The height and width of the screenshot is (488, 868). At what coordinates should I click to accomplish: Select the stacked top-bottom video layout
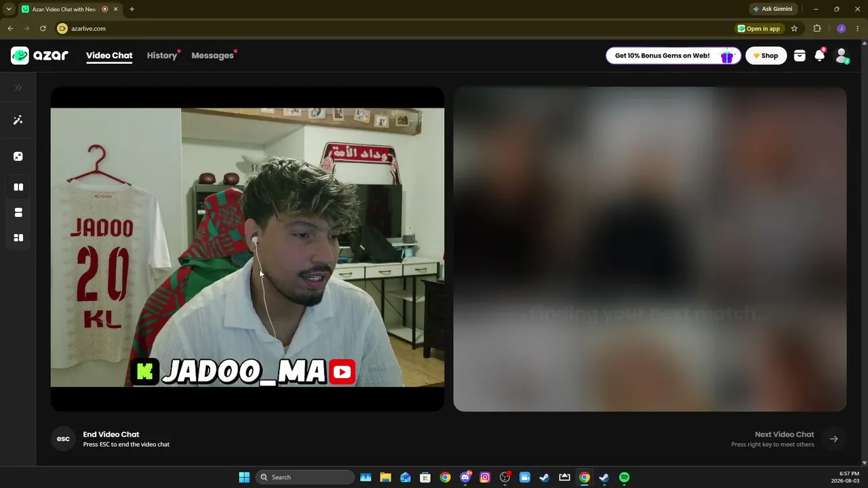click(x=18, y=212)
